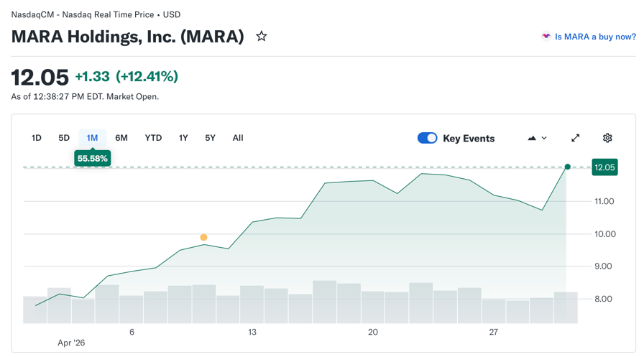Click the +1.33 price change value

93,76
